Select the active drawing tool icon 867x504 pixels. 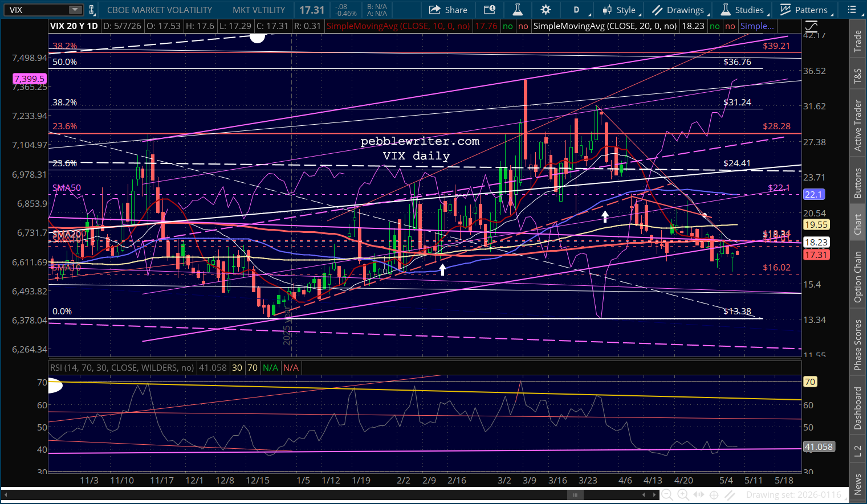[x=730, y=495]
